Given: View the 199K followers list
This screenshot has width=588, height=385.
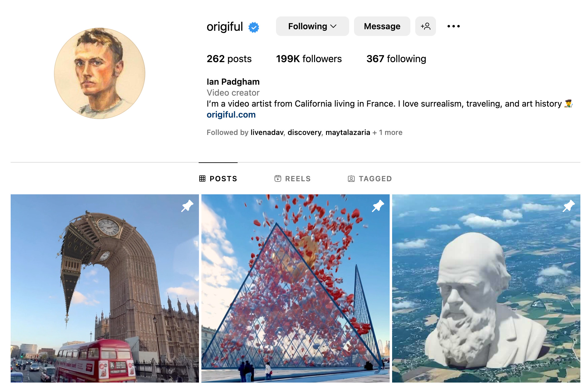Looking at the screenshot, I should coord(309,59).
